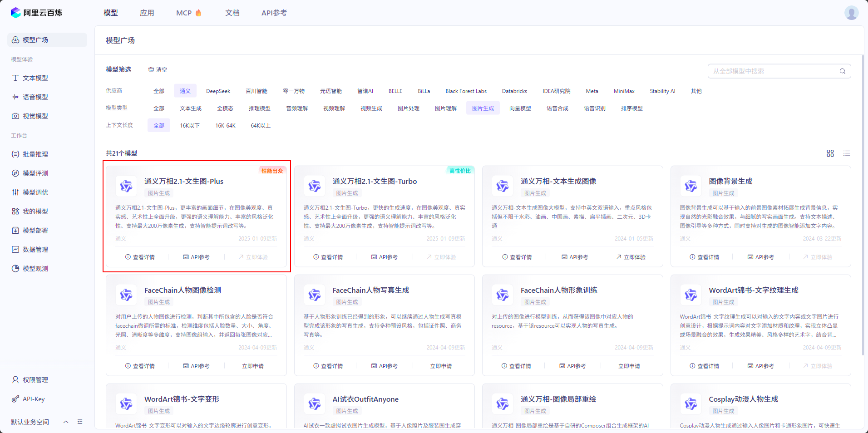The height and width of the screenshot is (433, 868).
Task: Open 模型观测 in the sidebar
Action: click(47, 269)
